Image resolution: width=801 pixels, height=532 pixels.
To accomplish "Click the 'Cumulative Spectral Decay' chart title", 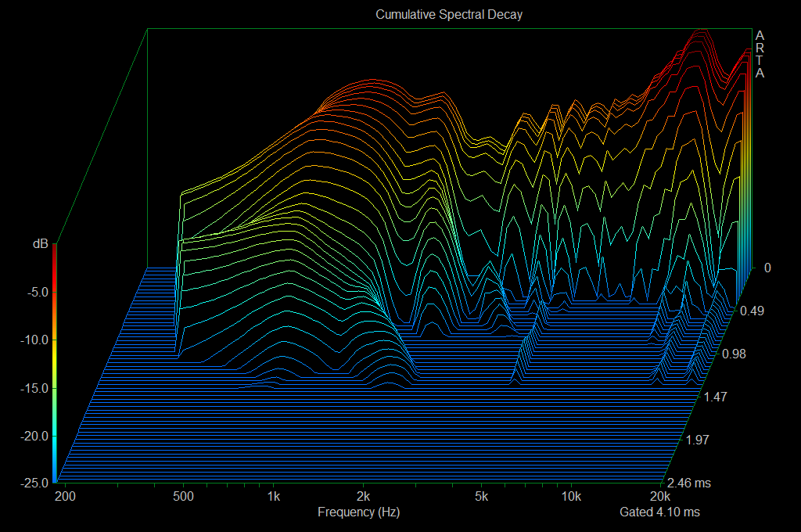I will (x=449, y=14).
